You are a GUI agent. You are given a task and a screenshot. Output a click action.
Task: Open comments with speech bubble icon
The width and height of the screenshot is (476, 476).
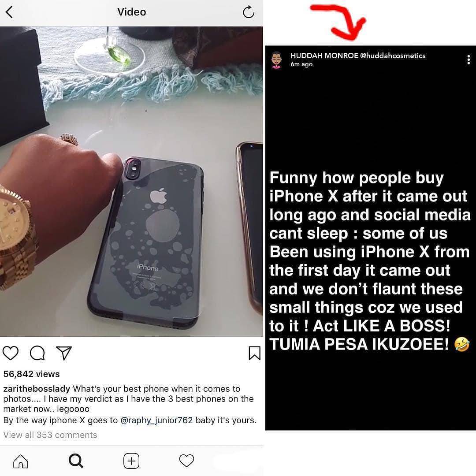tap(37, 353)
